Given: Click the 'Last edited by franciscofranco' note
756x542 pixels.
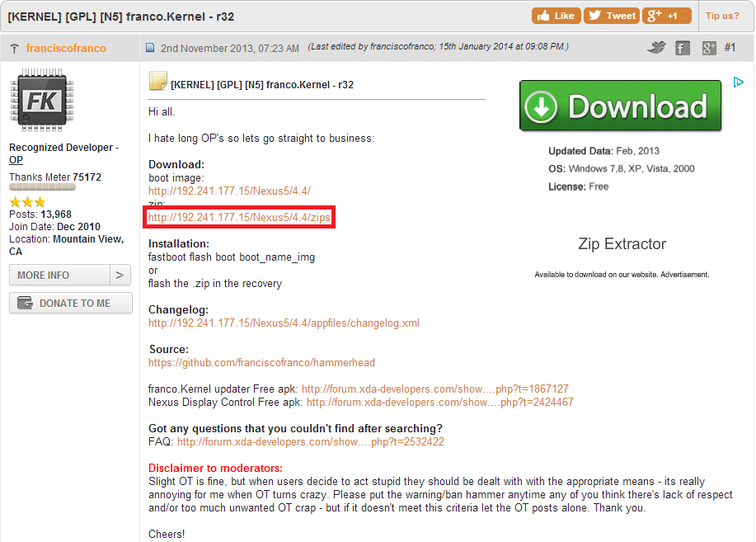Looking at the screenshot, I should click(x=439, y=47).
